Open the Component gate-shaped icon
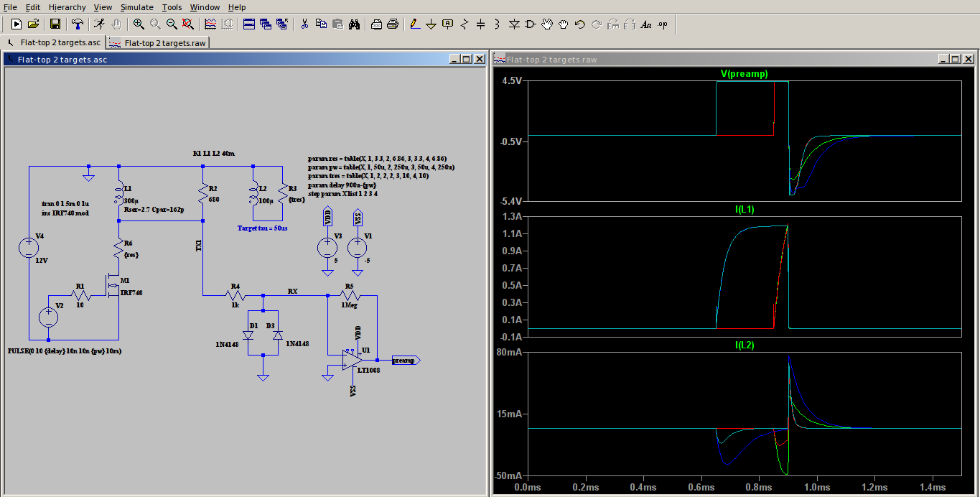Image resolution: width=980 pixels, height=497 pixels. coord(531,24)
